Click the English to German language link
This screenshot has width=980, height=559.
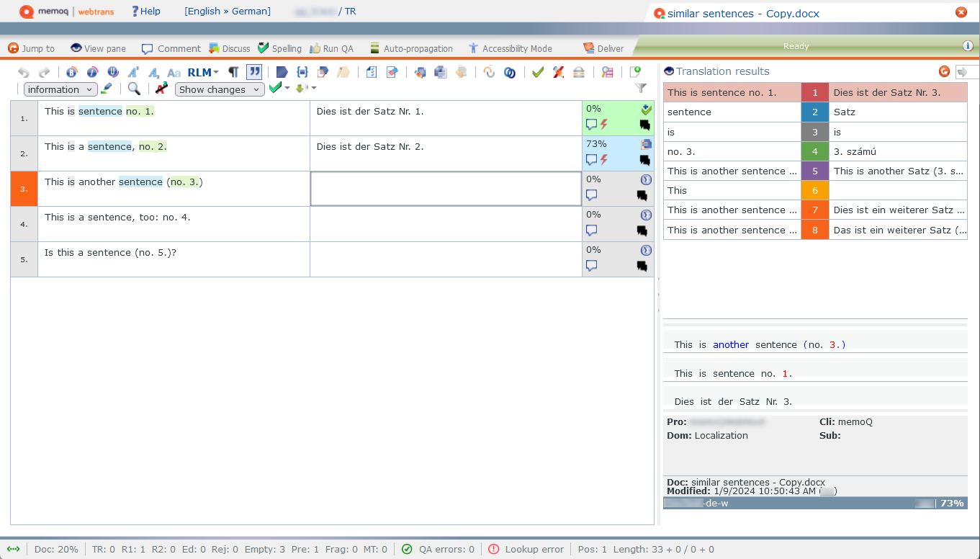point(228,11)
